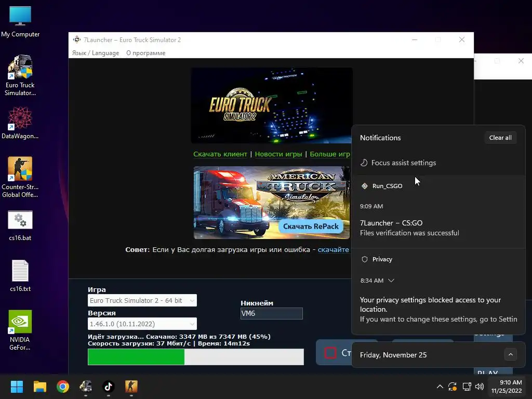Expand the Privacy notification chevron
This screenshot has height=399, width=532.
click(x=391, y=281)
